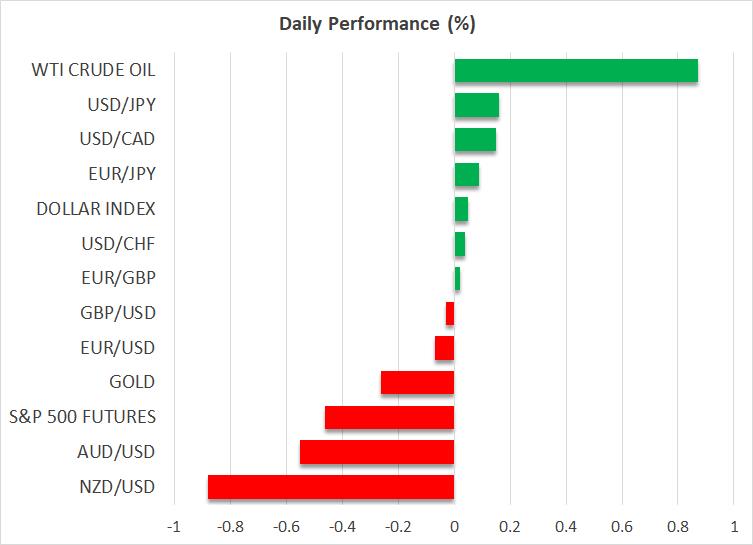Click the green USD/CAD bar
Viewport: 753px width, 545px height.
click(x=475, y=140)
